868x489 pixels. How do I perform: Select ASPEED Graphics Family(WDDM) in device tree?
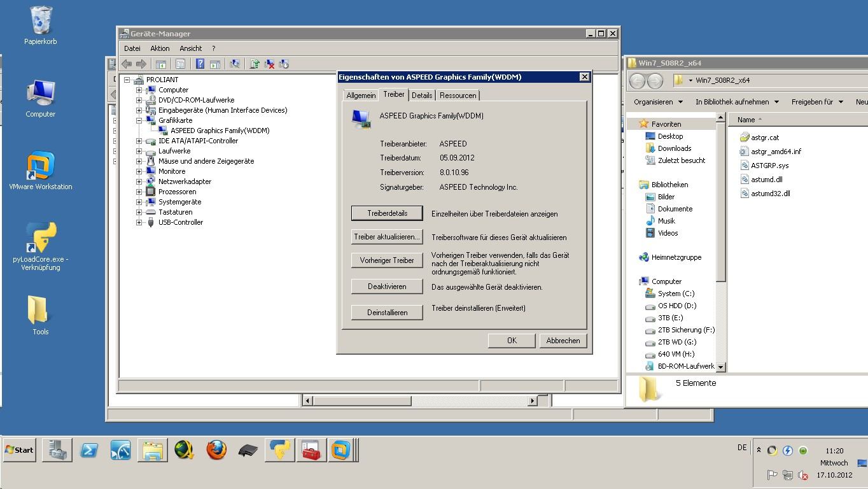point(220,131)
